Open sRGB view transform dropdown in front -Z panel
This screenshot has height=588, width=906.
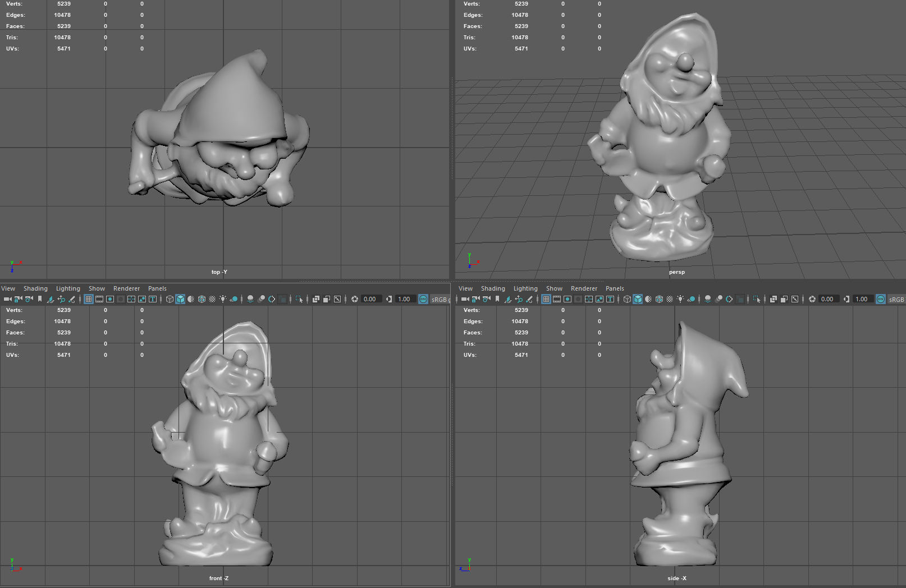click(x=440, y=299)
